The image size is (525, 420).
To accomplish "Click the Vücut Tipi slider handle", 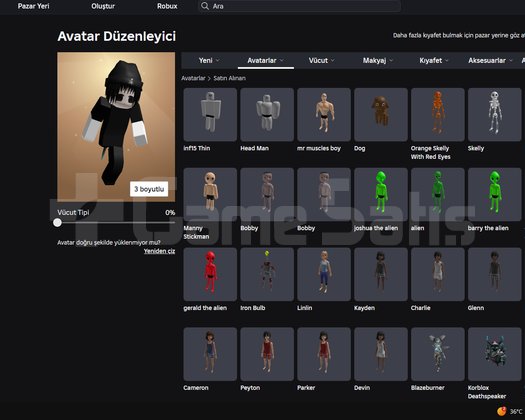I will tap(57, 222).
